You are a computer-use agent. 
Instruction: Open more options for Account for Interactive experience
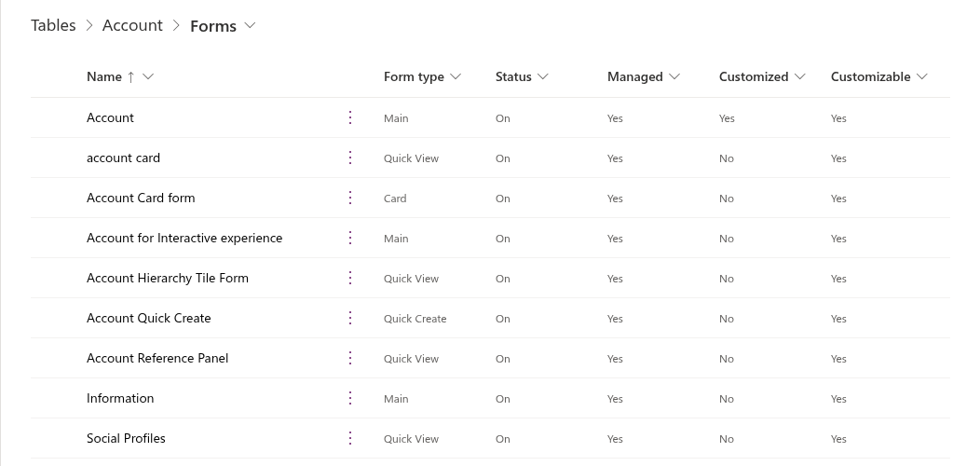click(x=350, y=238)
